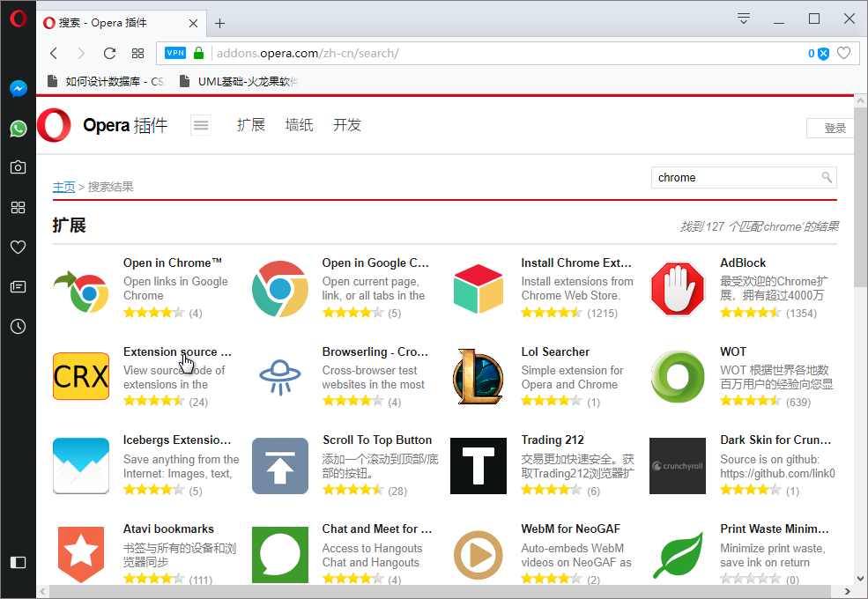Open the Opera main menu logo
Screen dimensions: 868x599
(x=18, y=18)
